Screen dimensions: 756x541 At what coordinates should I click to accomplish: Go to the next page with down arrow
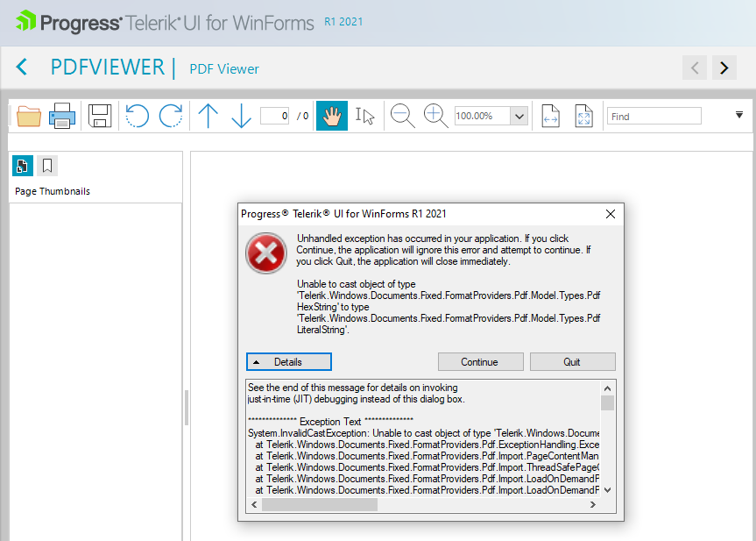click(x=241, y=116)
